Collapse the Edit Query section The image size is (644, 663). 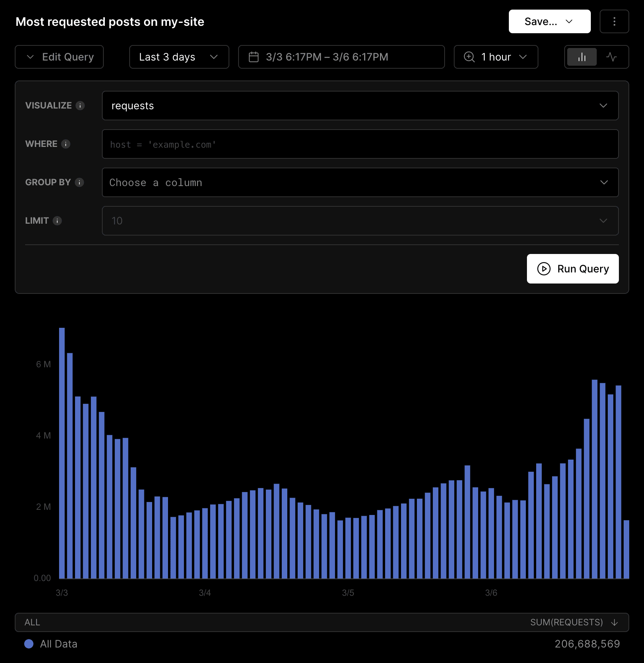tap(59, 57)
